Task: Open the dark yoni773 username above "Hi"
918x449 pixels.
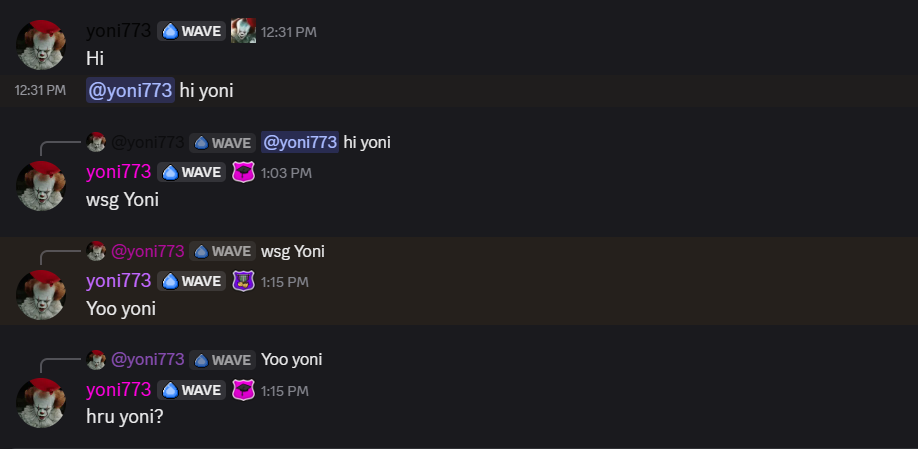Action: point(118,30)
